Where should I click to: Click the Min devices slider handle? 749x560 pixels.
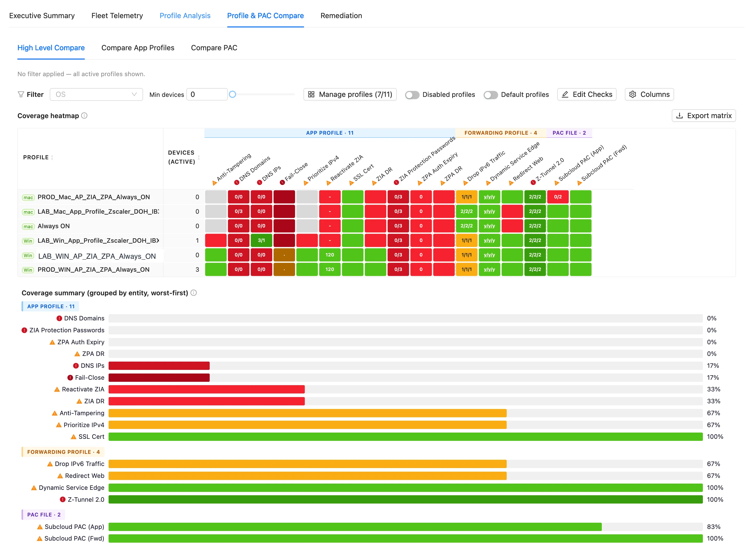[x=232, y=94]
